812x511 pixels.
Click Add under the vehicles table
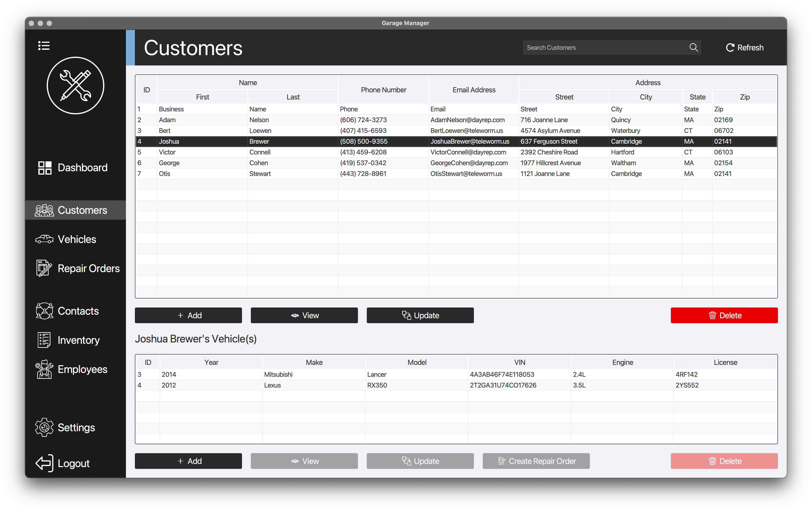click(188, 461)
